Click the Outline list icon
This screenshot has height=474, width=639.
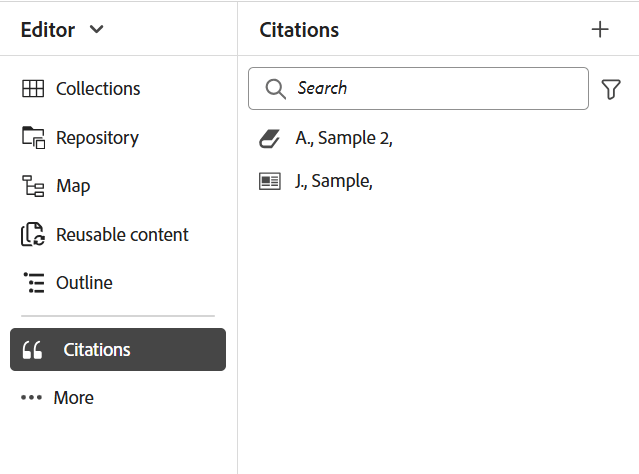[x=33, y=283]
